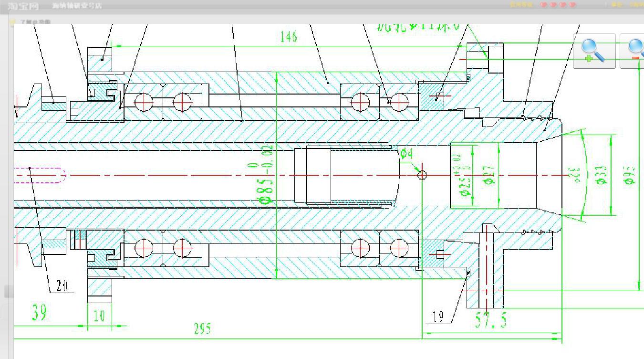Click the Φ95 diameter label
Image resolution: width=644 pixels, height=359 pixels.
(x=629, y=175)
